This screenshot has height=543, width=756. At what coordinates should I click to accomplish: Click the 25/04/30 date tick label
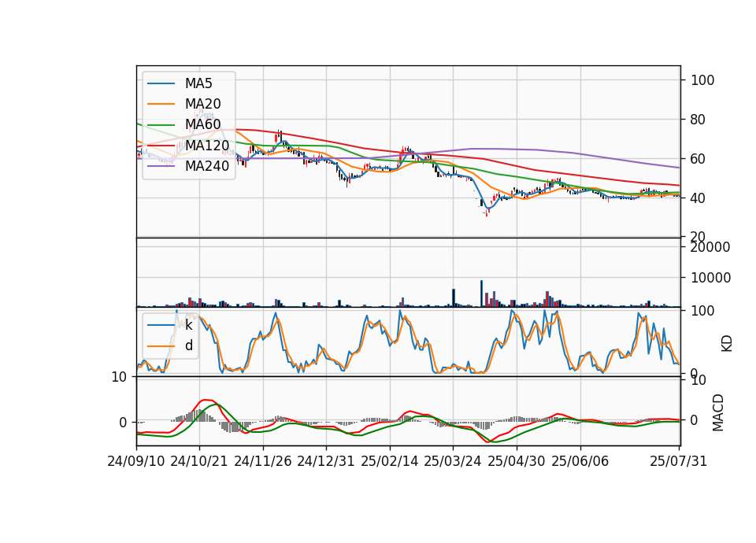click(x=517, y=461)
